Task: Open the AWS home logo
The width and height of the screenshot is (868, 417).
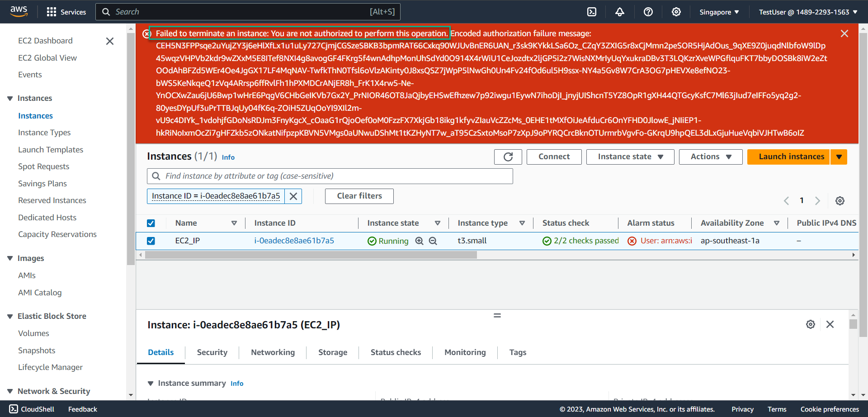Action: (x=19, y=11)
